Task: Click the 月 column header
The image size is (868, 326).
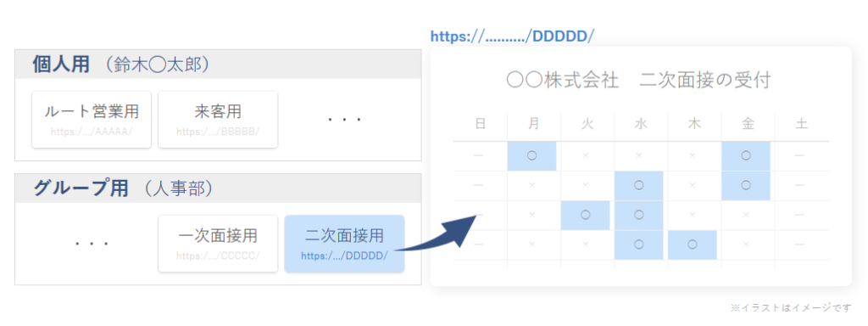Action: [533, 124]
